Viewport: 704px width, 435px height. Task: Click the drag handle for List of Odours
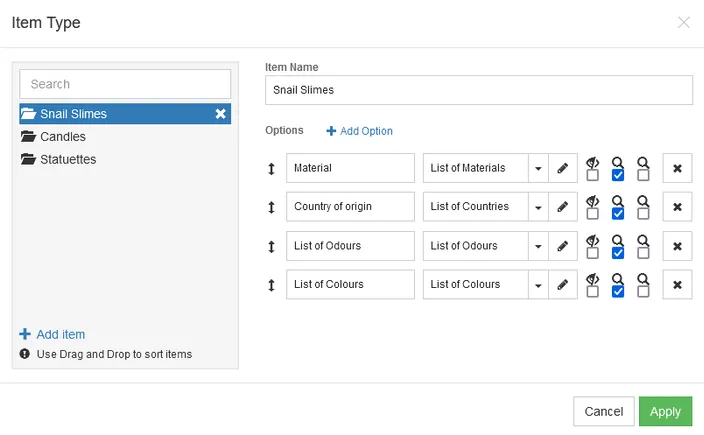tap(271, 246)
